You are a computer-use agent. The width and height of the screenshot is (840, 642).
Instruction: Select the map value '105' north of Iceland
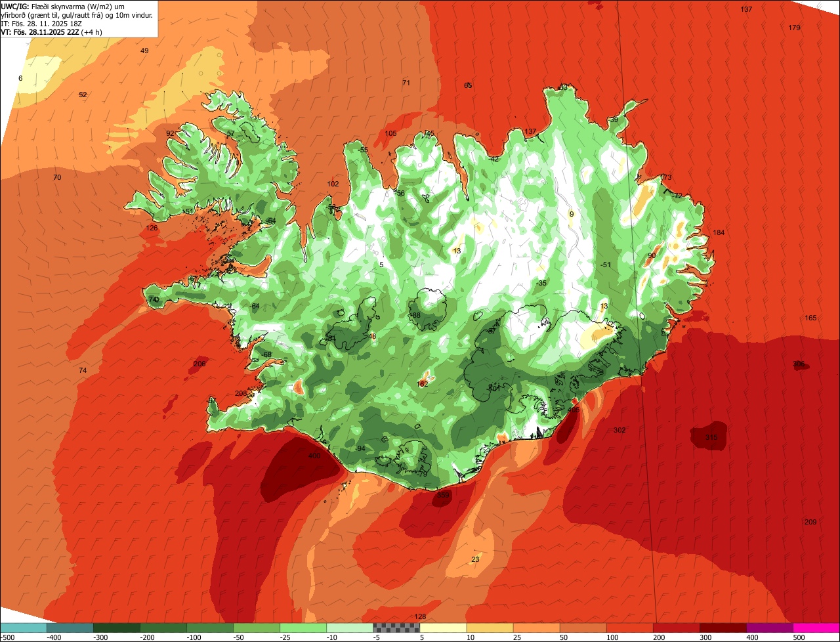pyautogui.click(x=390, y=133)
